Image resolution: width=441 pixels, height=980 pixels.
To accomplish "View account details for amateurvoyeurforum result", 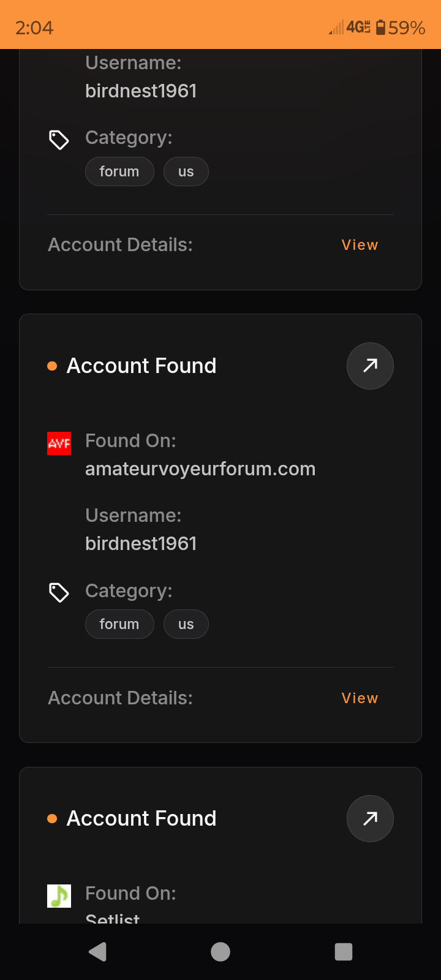I will 360,698.
